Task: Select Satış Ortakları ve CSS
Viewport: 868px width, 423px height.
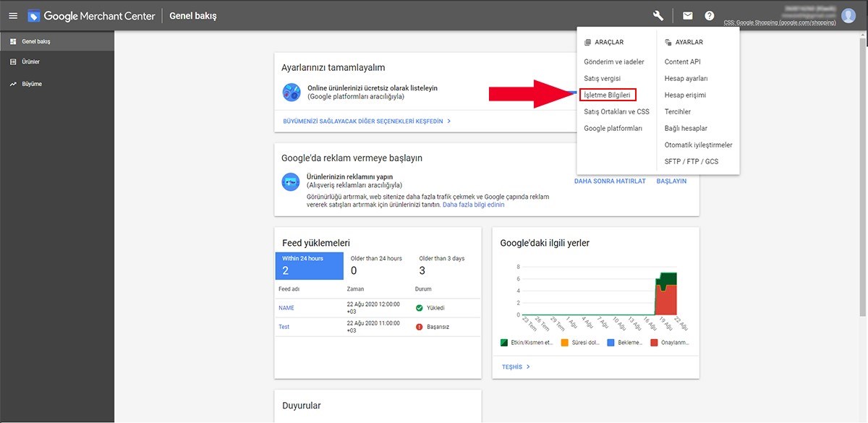Action: click(616, 111)
